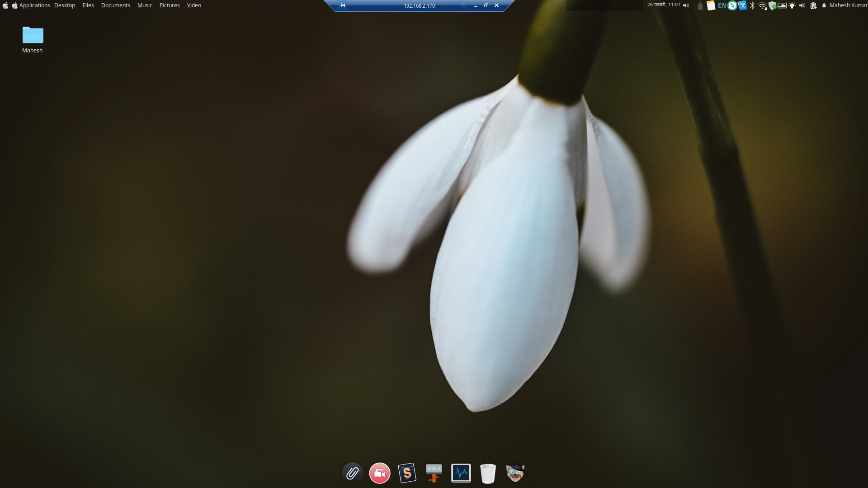The height and width of the screenshot is (488, 868).
Task: Open Bluetooth tray icon
Action: click(752, 5)
